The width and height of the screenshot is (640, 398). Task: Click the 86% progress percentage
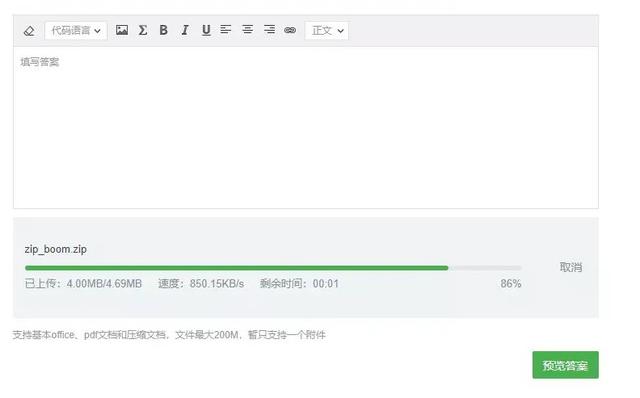(x=511, y=284)
